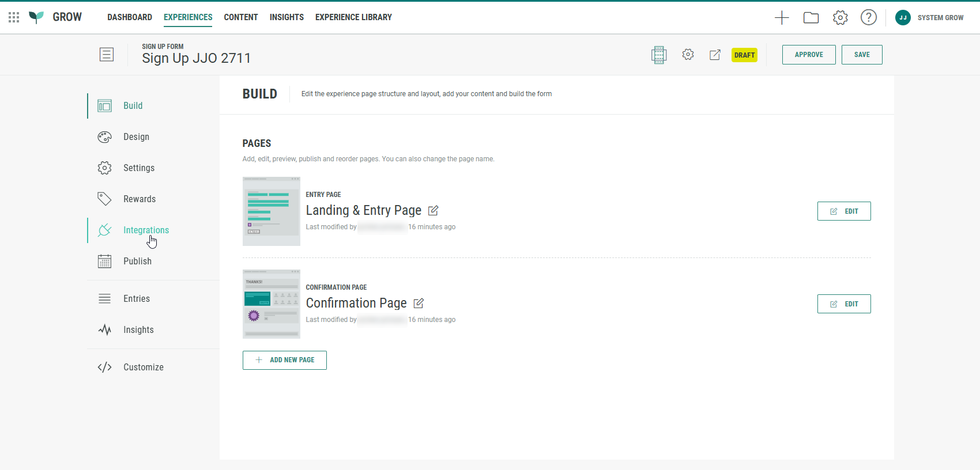The image size is (980, 470).
Task: Click the plus icon in top bar
Action: click(x=782, y=18)
